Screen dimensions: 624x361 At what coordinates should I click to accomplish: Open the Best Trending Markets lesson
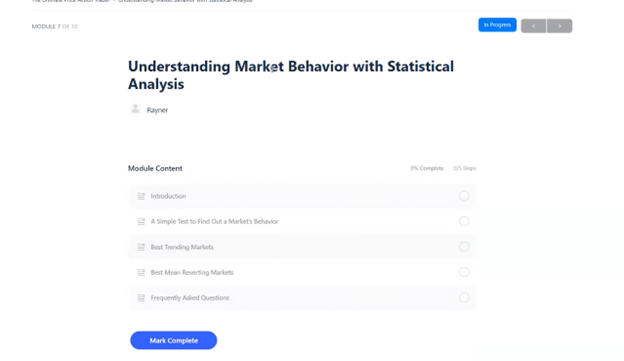(x=182, y=247)
